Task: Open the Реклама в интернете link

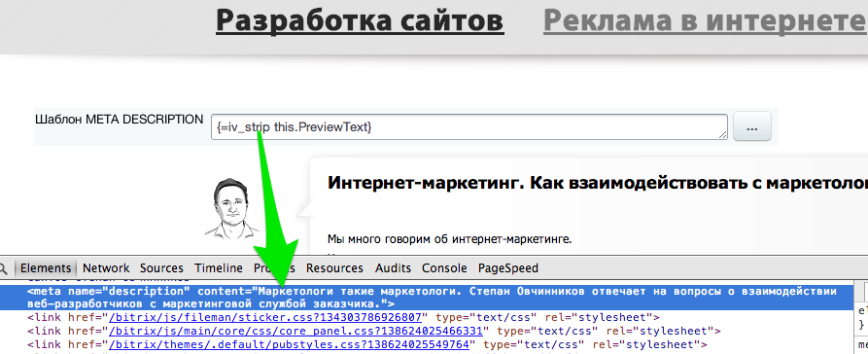Action: [x=706, y=20]
